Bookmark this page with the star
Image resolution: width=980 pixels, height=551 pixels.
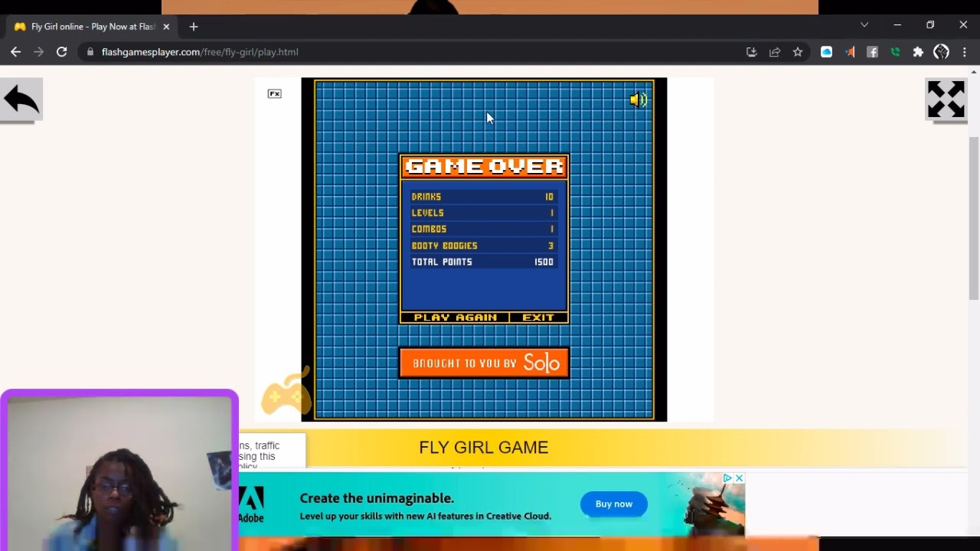point(798,52)
